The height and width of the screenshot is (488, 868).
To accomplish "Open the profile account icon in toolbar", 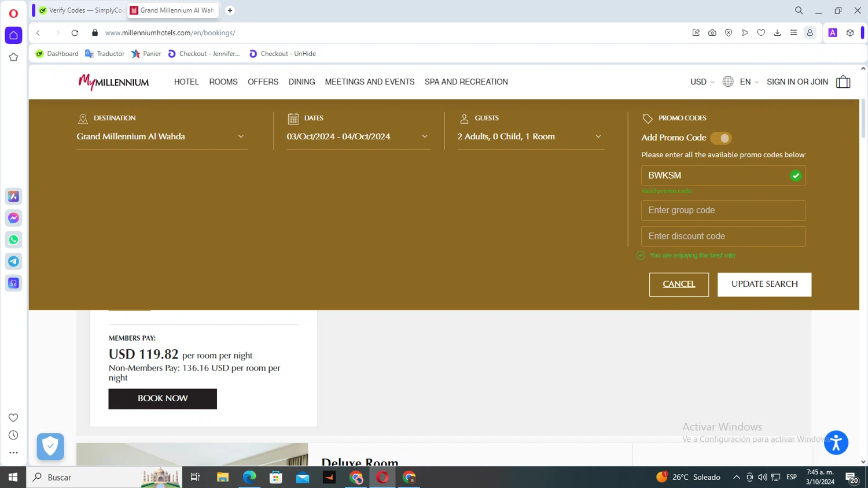I will pyautogui.click(x=810, y=33).
